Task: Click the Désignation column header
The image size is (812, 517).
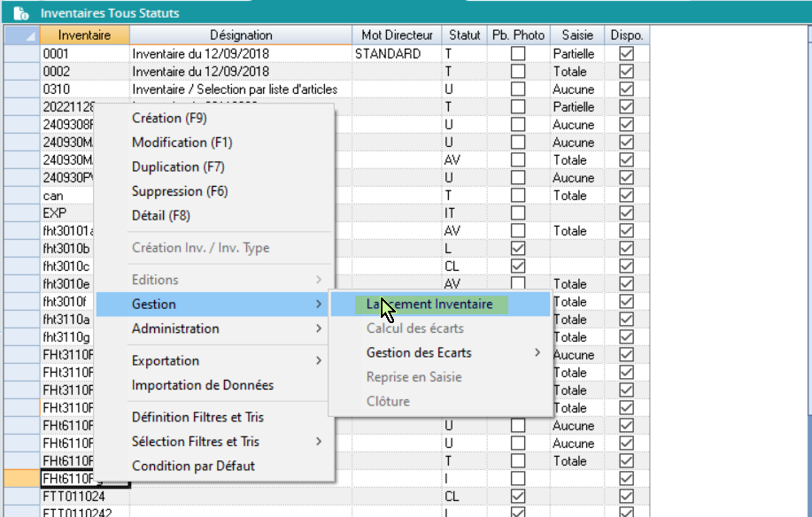Action: (x=241, y=35)
